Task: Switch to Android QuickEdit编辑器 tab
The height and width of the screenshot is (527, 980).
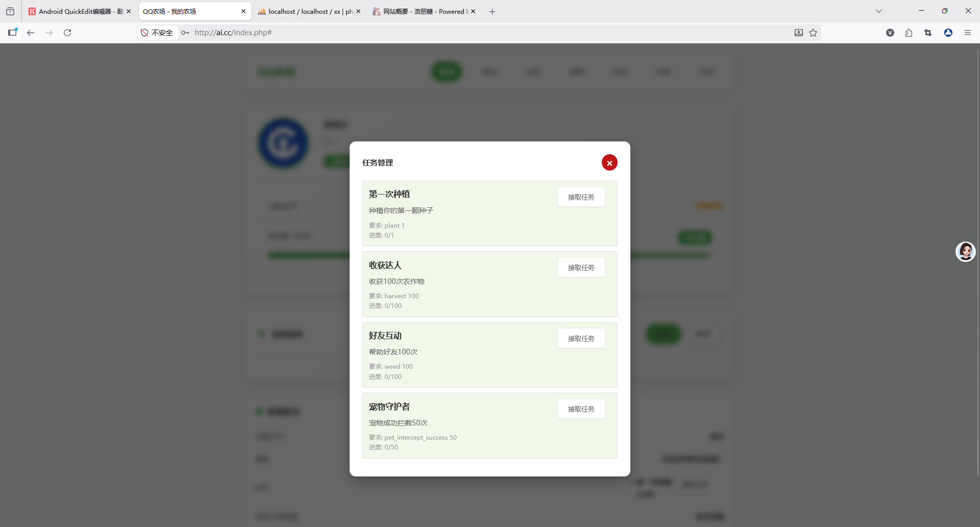Action: (x=77, y=11)
